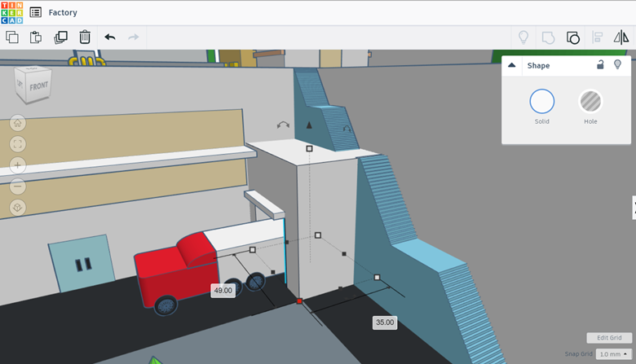Fit all shapes in view

(x=17, y=144)
